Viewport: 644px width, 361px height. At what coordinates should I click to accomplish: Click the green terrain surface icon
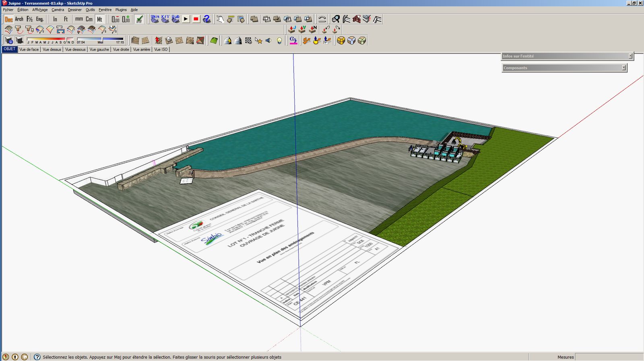(214, 40)
